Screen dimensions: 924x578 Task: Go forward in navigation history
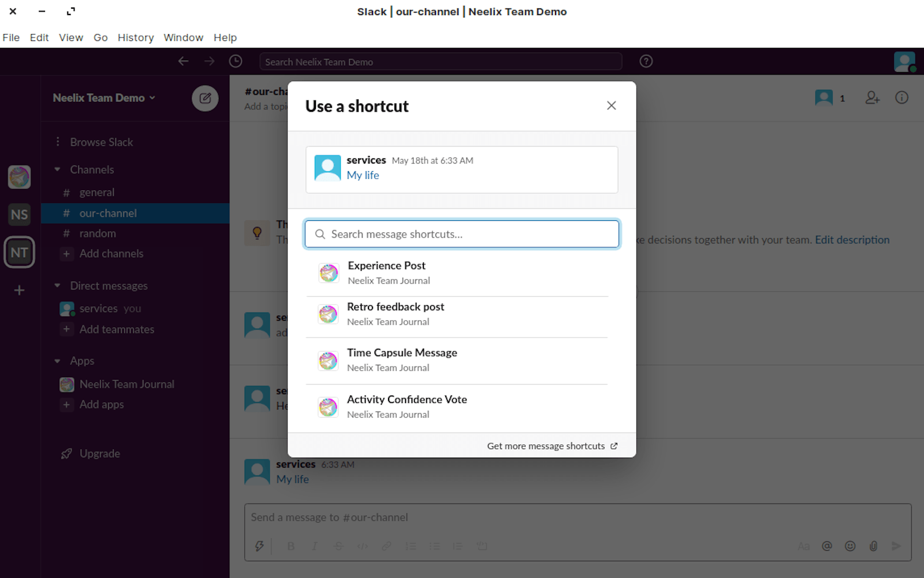click(209, 61)
